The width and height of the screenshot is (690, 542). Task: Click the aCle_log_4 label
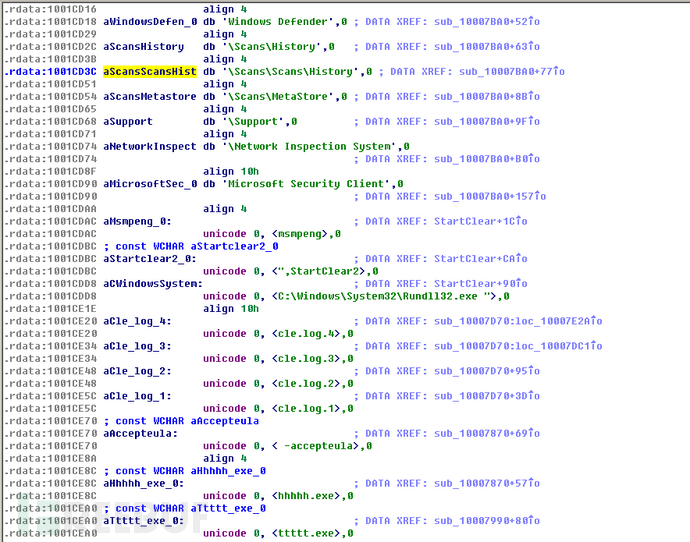coord(137,321)
